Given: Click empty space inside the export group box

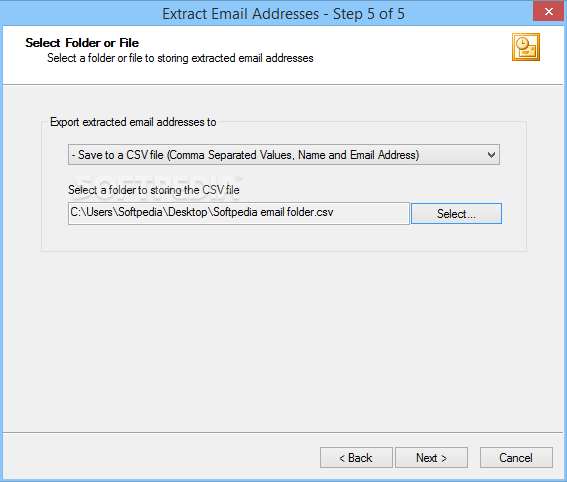Looking at the screenshot, I should coord(284,238).
